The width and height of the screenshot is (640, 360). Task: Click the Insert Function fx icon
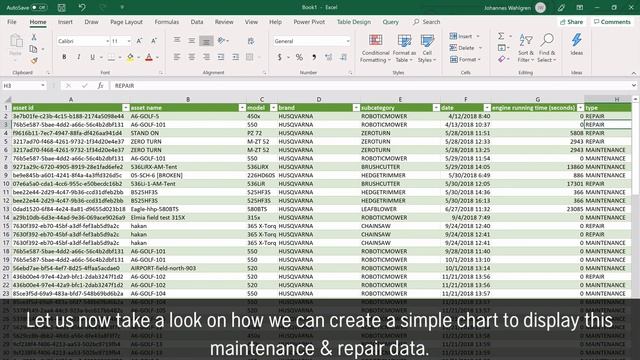point(100,86)
